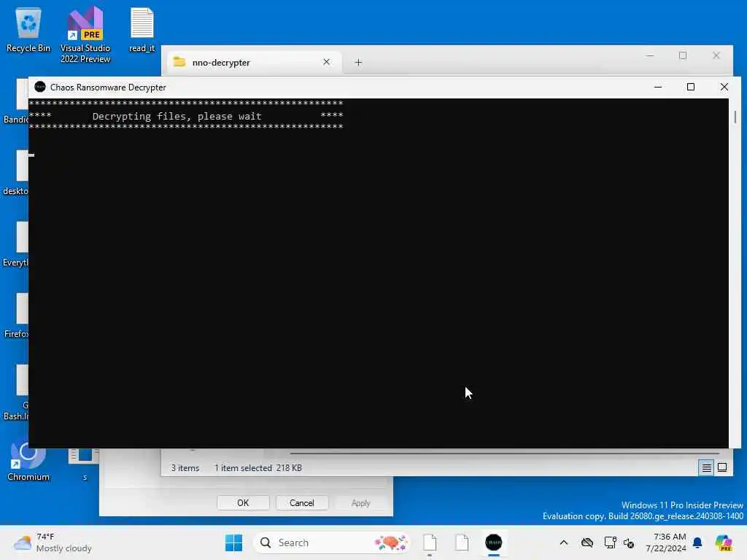Open the second blank file taskbar icon

tap(462, 542)
